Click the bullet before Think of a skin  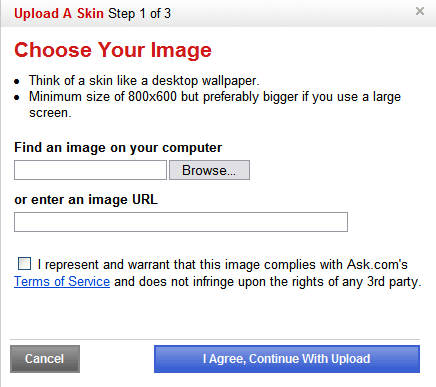[x=17, y=81]
